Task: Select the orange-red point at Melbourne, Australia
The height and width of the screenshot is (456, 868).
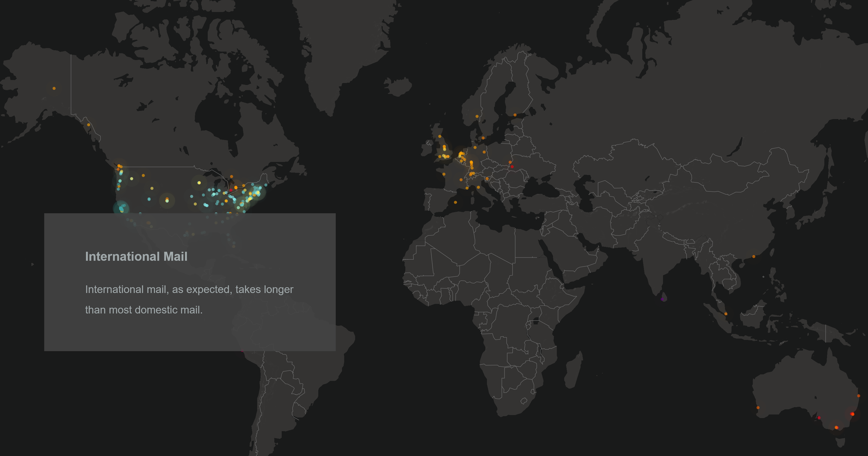Action: (x=836, y=427)
